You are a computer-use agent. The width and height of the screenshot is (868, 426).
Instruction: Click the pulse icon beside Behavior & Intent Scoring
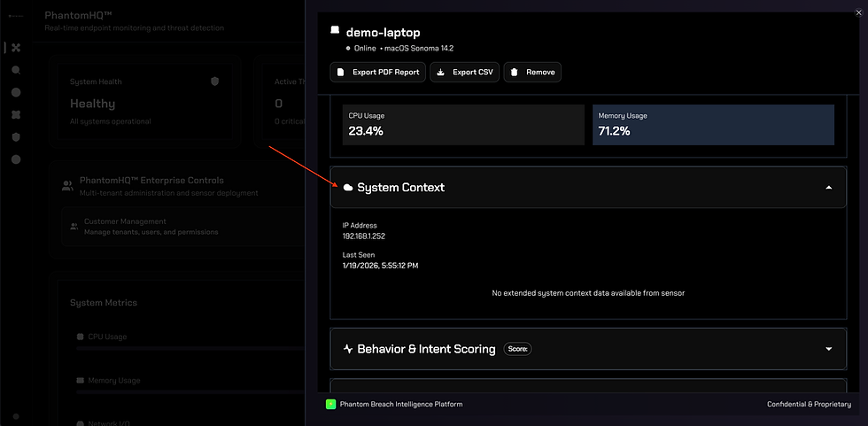pos(348,349)
